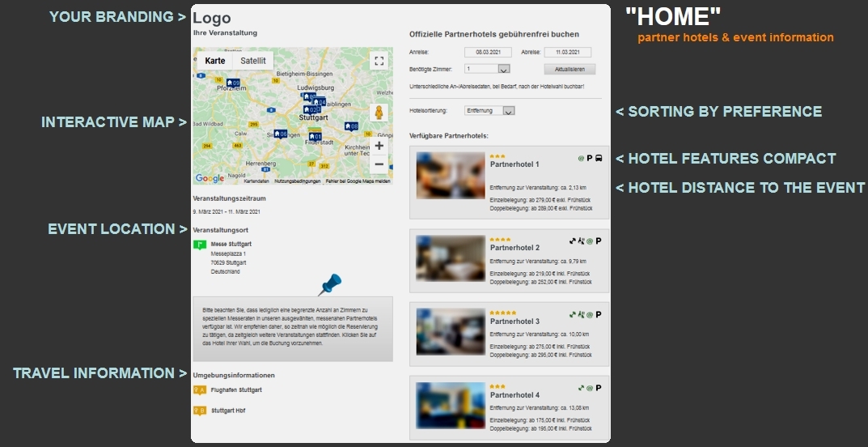Image resolution: width=868 pixels, height=447 pixels.
Task: Switch map to Satellit view
Action: tap(253, 61)
